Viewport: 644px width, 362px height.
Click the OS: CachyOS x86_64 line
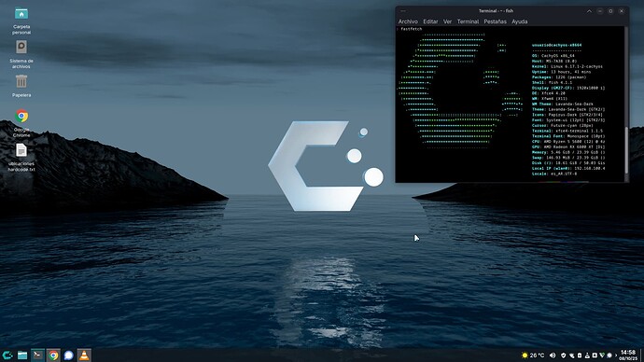click(x=553, y=56)
